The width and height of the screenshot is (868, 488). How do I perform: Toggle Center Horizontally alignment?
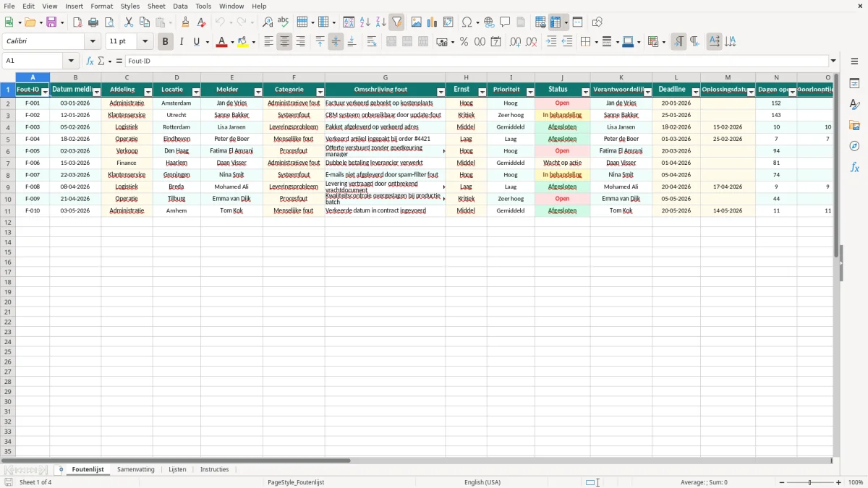284,42
